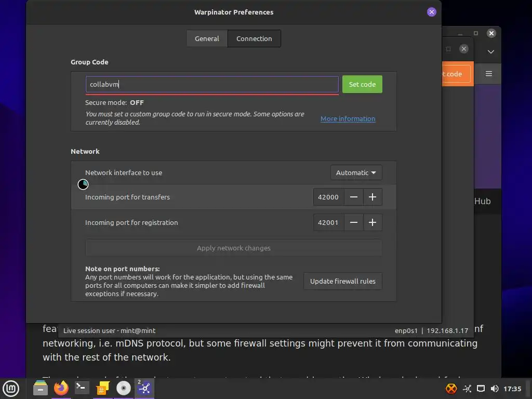Click the Live session user mint@mint text
This screenshot has width=532, height=399.
109,331
